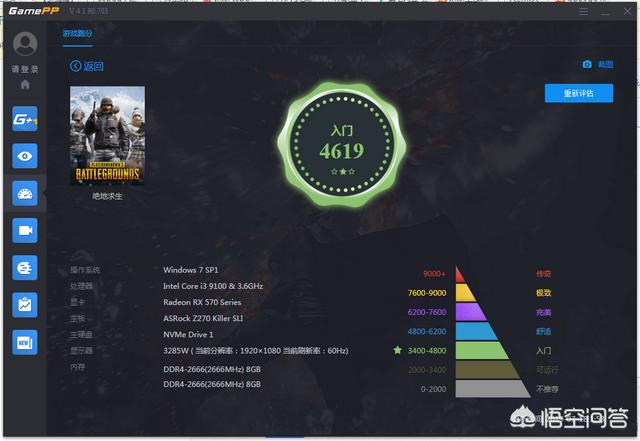Click the screenshot camera icon
Viewport: 640px width, 441px height.
(x=587, y=64)
